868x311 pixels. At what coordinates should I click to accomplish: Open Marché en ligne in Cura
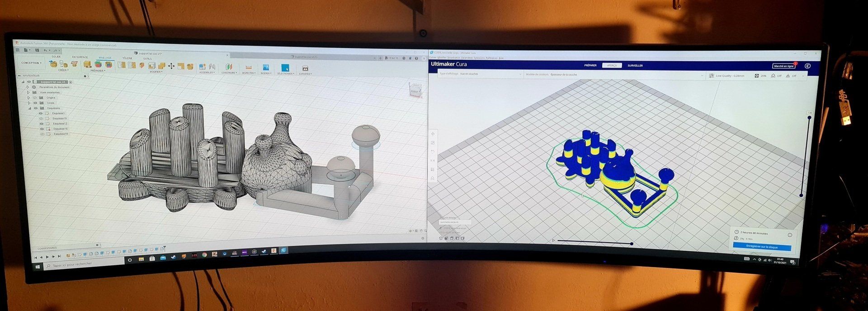point(783,66)
